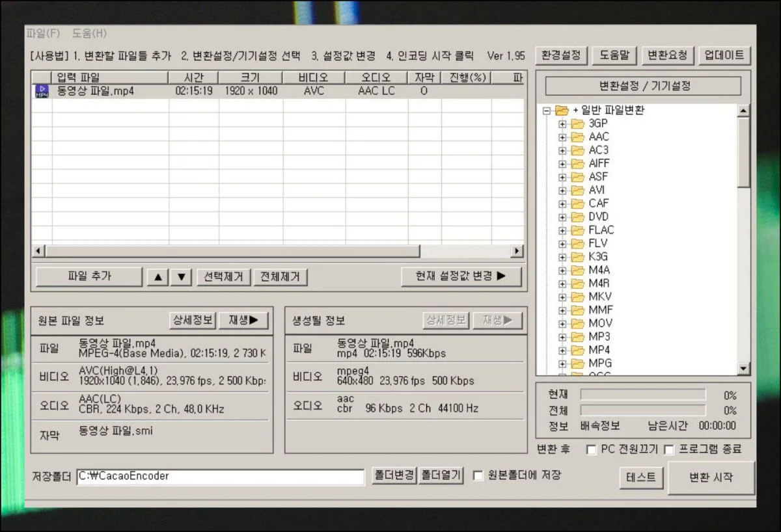Screen dimensions: 781x532
Task: Click the 일반 파일변환 root folder icon
Action: pos(562,111)
